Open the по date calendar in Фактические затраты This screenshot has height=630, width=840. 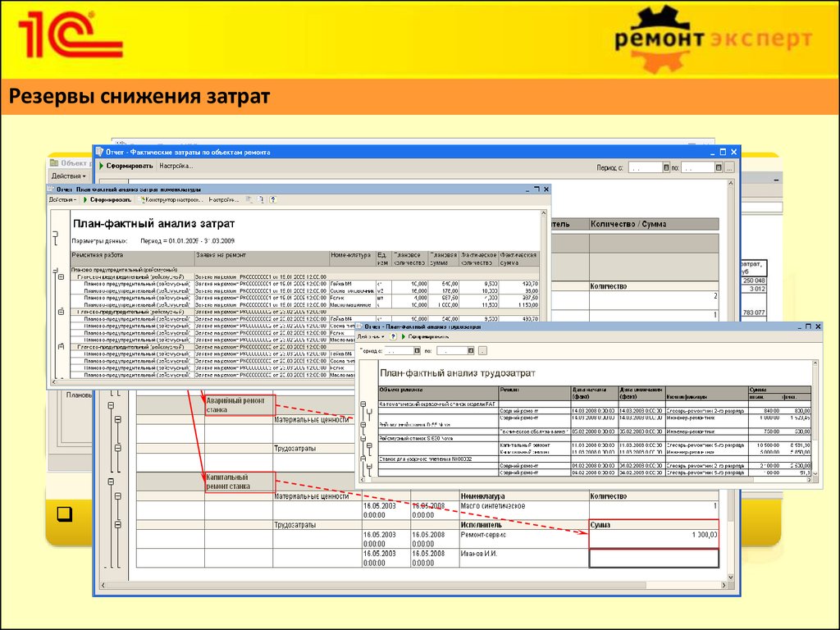[719, 167]
